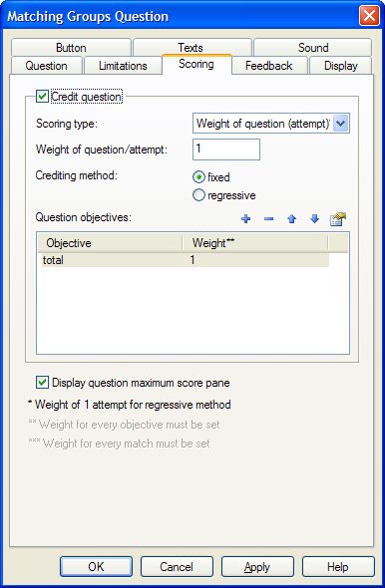Move objective up with the arrow icon
The width and height of the screenshot is (385, 588).
tap(291, 218)
